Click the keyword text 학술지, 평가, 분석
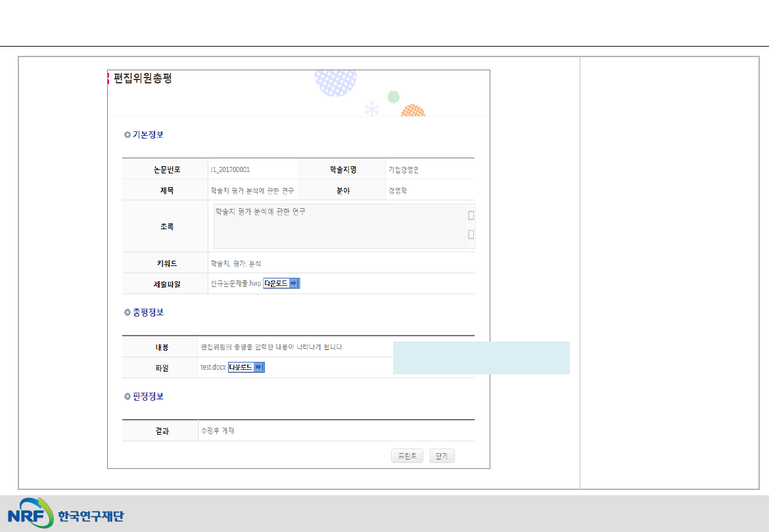Screen dimensions: 769x532 click(235, 263)
